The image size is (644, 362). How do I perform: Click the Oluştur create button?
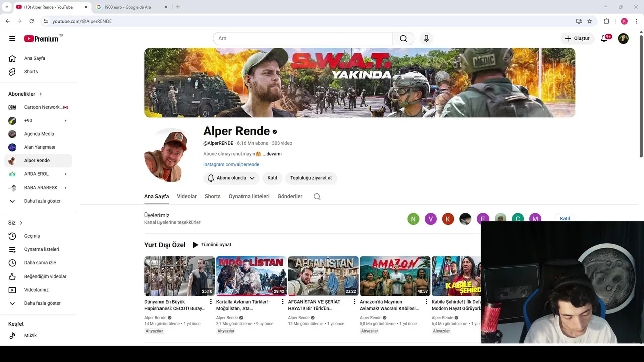[578, 39]
